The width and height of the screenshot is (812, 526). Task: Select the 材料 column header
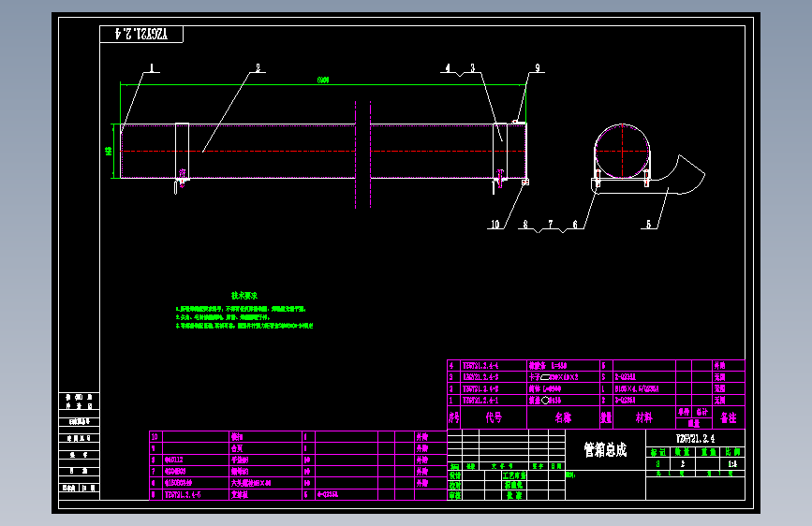(x=644, y=417)
